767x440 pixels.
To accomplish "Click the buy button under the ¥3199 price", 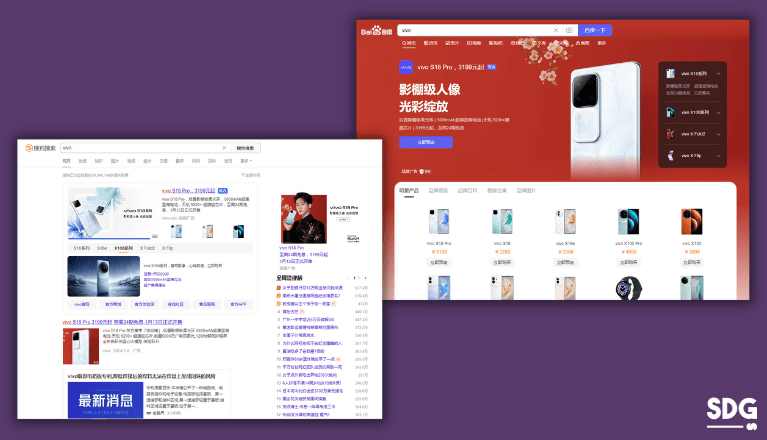I will (x=439, y=263).
